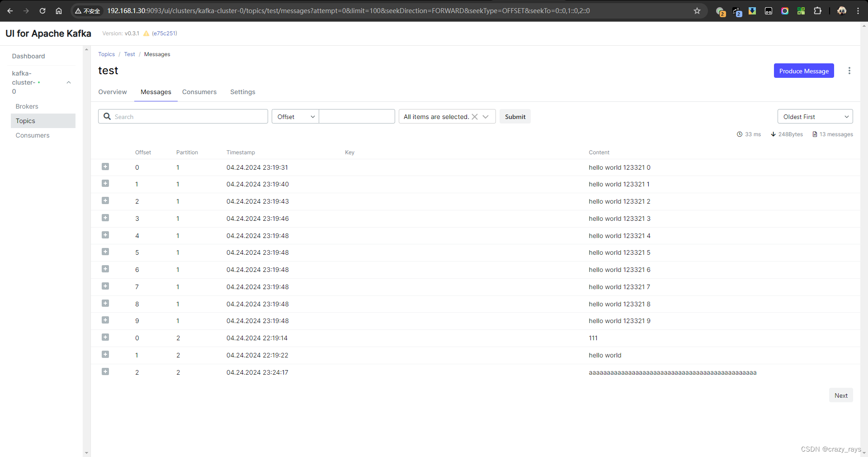Expand message row with content hello world 123321 0
The height and width of the screenshot is (457, 868).
click(x=105, y=167)
